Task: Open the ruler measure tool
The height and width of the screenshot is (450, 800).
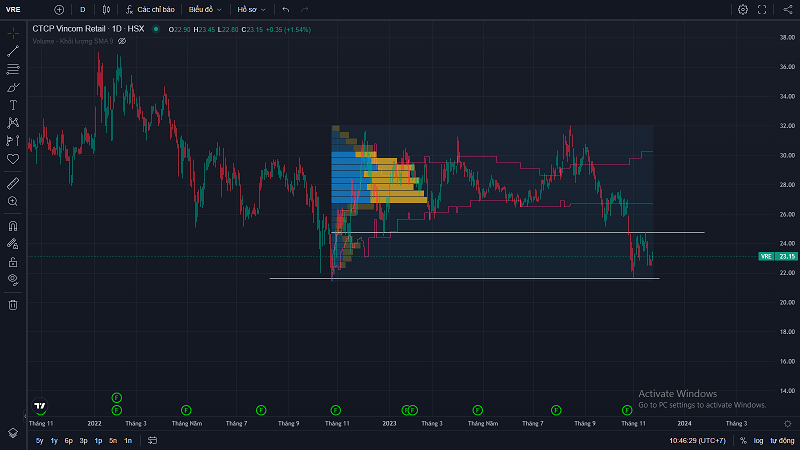Action: coord(13,184)
